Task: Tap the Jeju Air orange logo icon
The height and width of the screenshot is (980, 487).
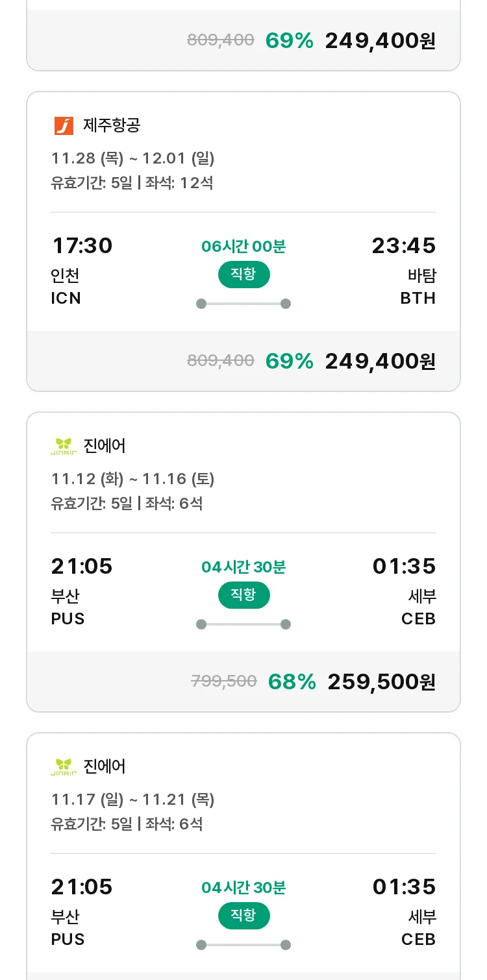Action: point(64,125)
